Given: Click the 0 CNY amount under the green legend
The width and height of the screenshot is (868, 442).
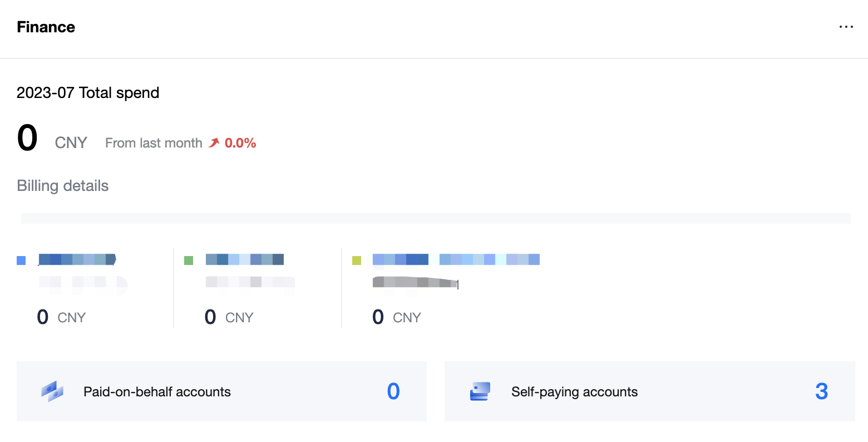Looking at the screenshot, I should pos(229,317).
